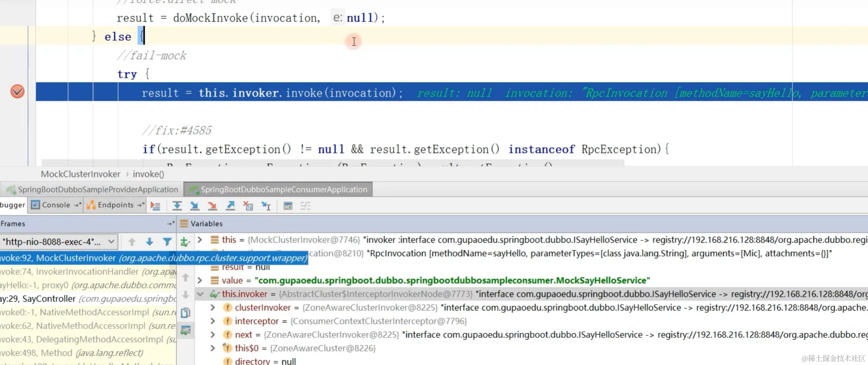The height and width of the screenshot is (365, 868).
Task: Select previous frame with the up arrow
Action: coord(131,241)
